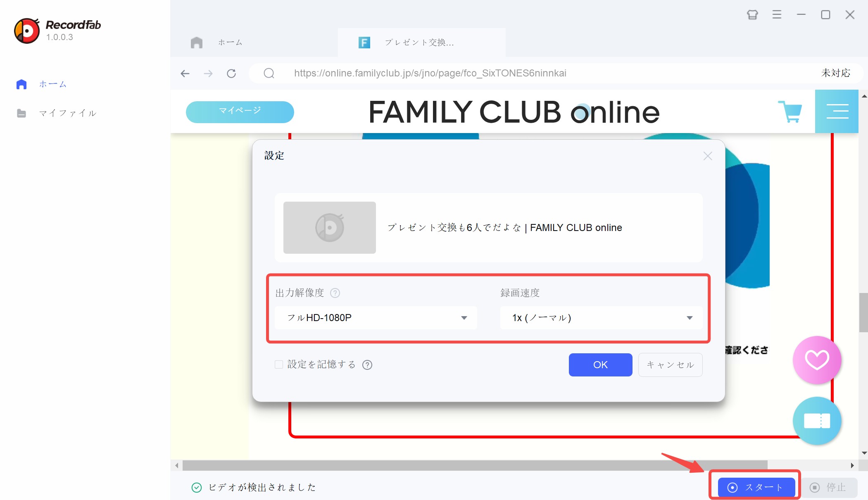Click the video thumbnail placeholder
The width and height of the screenshot is (868, 500).
click(x=330, y=228)
